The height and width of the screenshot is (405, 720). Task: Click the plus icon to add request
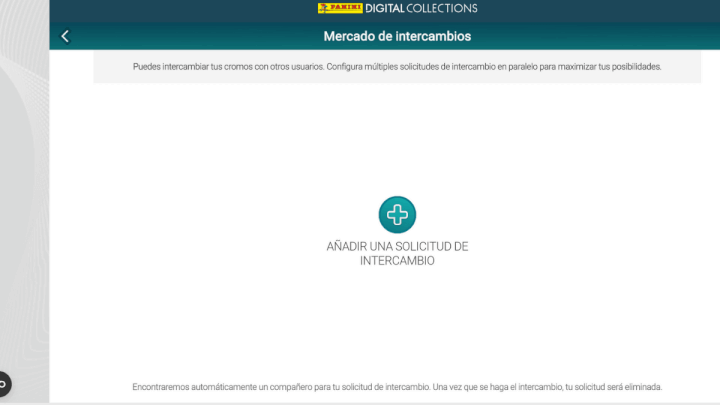(397, 214)
